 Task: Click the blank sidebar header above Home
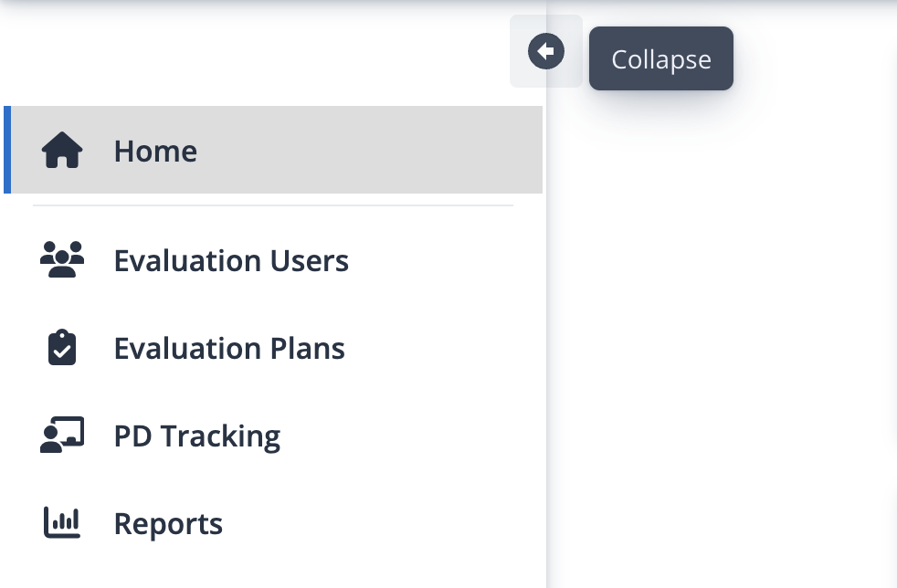pyautogui.click(x=252, y=58)
